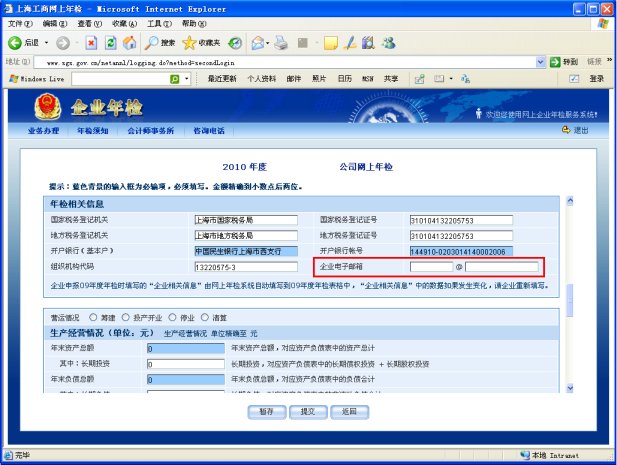
Task: Click the Mail envelope toolbar icon
Action: click(258, 43)
